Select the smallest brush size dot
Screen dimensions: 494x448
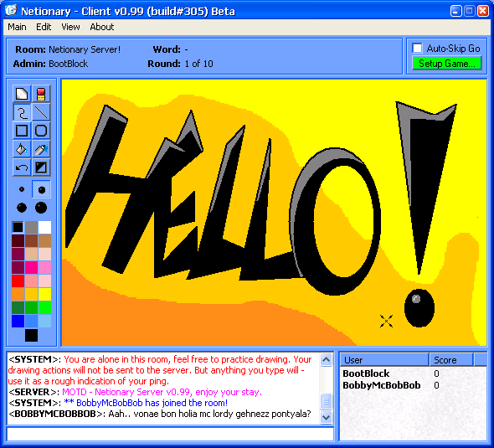coord(22,189)
